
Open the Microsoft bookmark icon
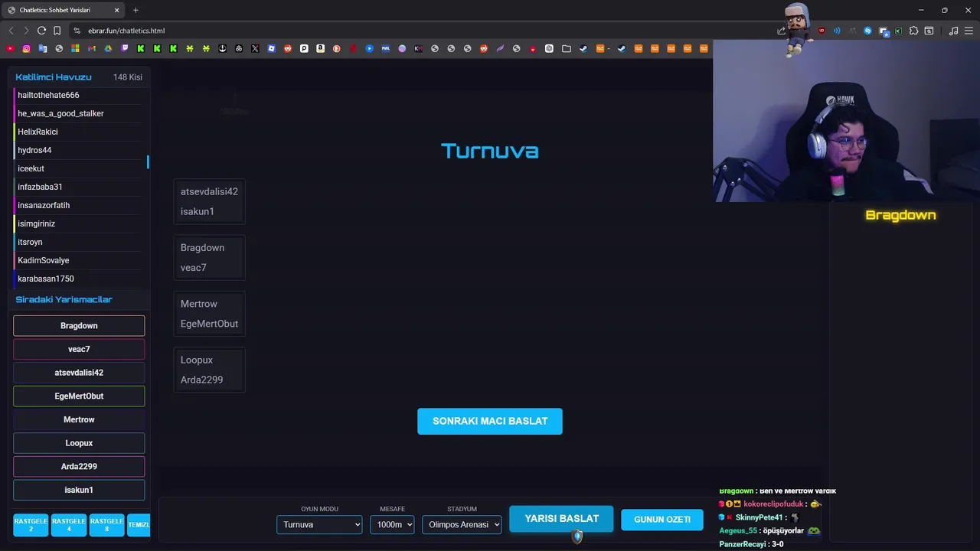[75, 48]
